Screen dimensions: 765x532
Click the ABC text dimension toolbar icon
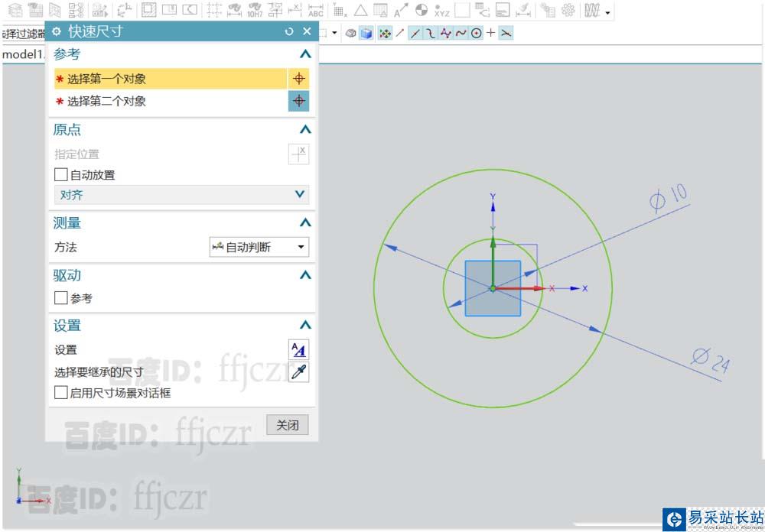316,10
